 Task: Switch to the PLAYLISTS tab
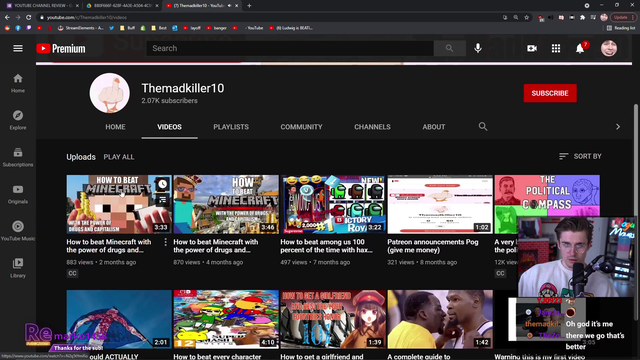pyautogui.click(x=231, y=127)
